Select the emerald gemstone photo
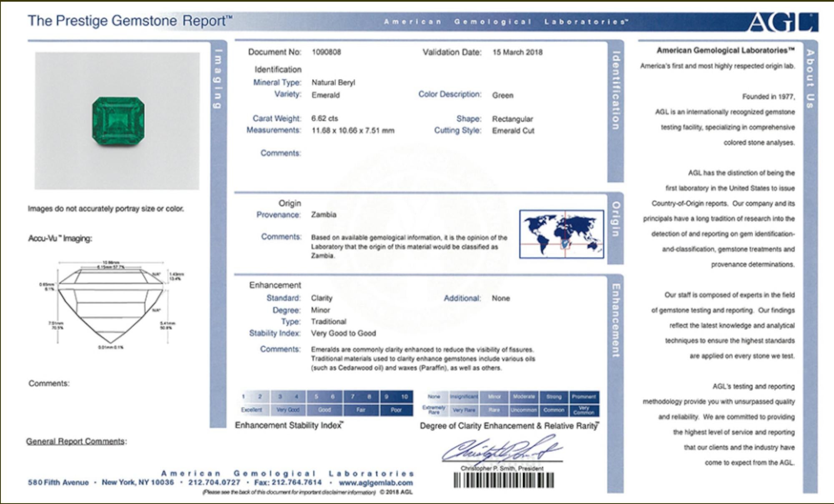 [x=117, y=121]
